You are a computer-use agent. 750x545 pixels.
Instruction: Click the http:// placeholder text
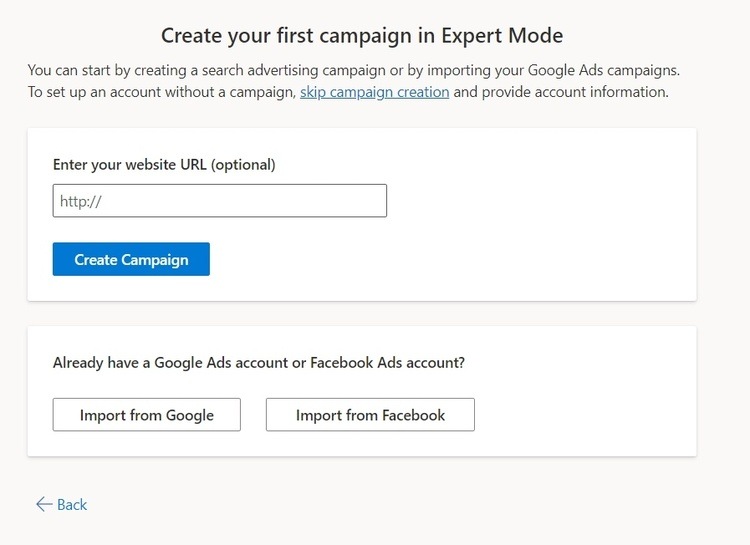(x=81, y=201)
